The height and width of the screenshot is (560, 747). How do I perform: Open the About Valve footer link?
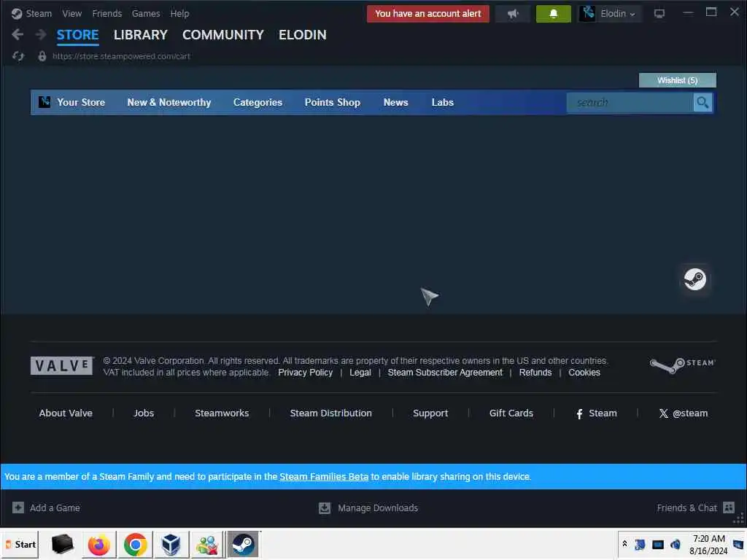(66, 413)
